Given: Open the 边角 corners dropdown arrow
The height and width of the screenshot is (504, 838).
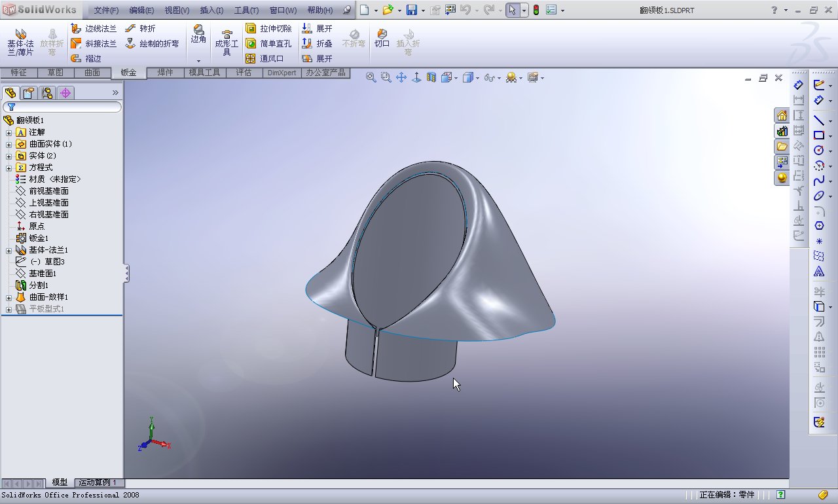Looking at the screenshot, I should click(198, 61).
